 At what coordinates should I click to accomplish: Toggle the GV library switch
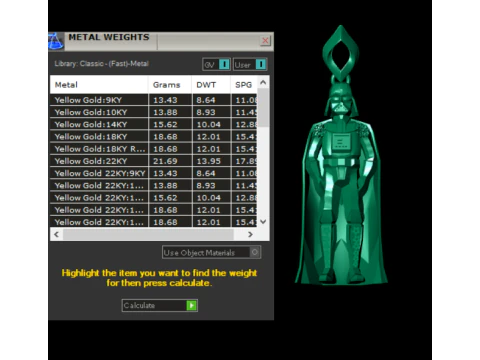point(216,64)
